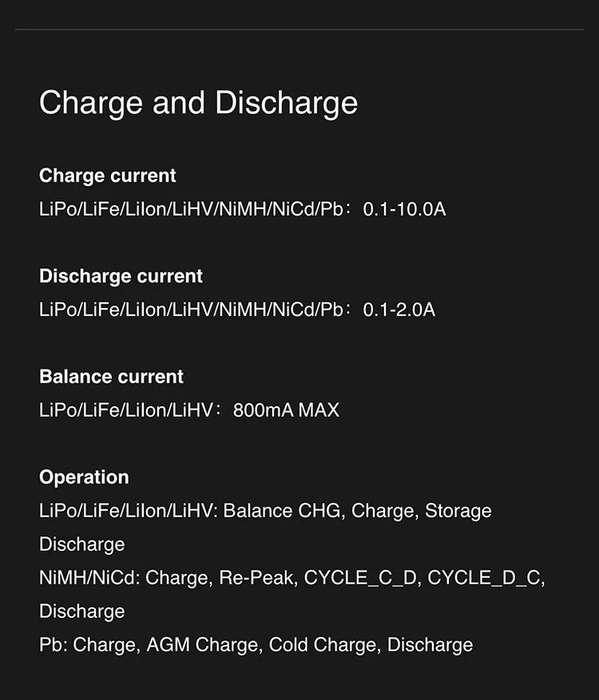599x700 pixels.
Task: Click the "Operation" bold label
Action: (x=84, y=477)
